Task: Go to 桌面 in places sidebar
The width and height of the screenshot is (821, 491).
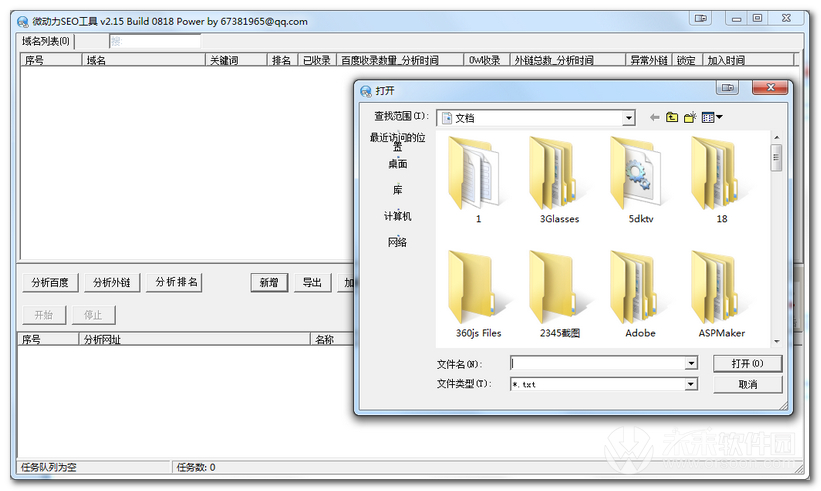Action: coord(397,164)
